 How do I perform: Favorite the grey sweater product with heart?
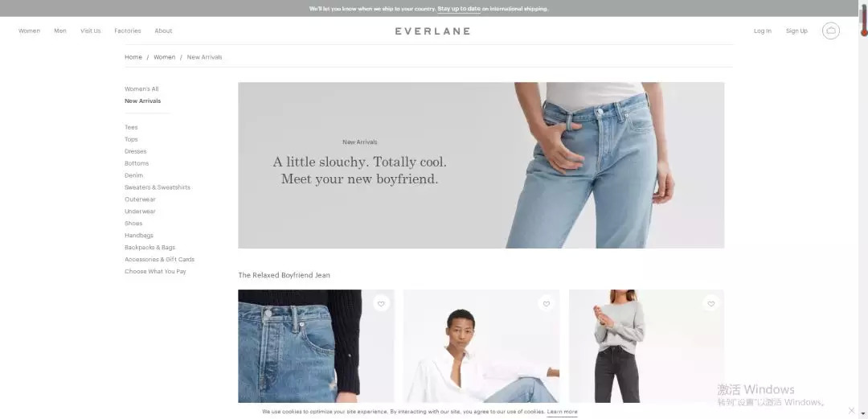[710, 303]
